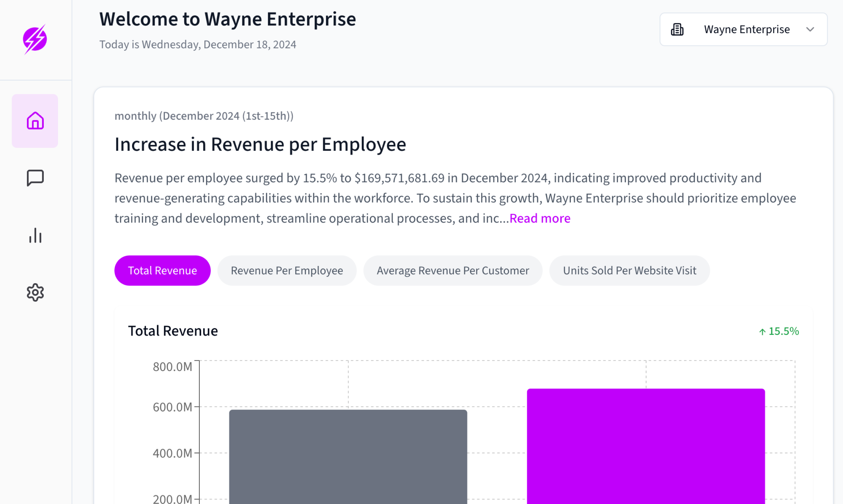Click the gray previous-period revenue bar
Image resolution: width=843 pixels, height=504 pixels.
pos(348,457)
